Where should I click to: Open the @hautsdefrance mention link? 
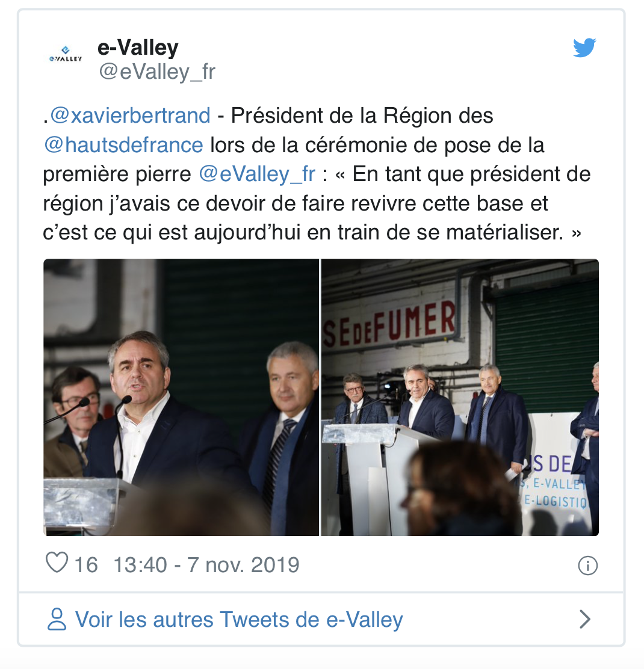pyautogui.click(x=123, y=145)
